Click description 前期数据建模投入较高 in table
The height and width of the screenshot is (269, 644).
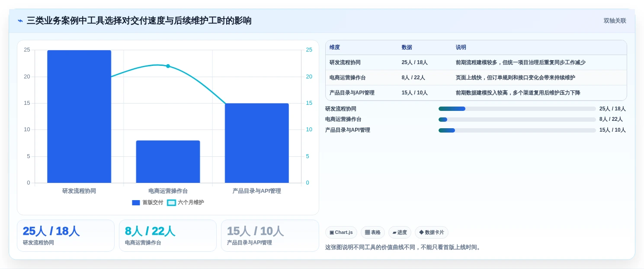(518, 93)
